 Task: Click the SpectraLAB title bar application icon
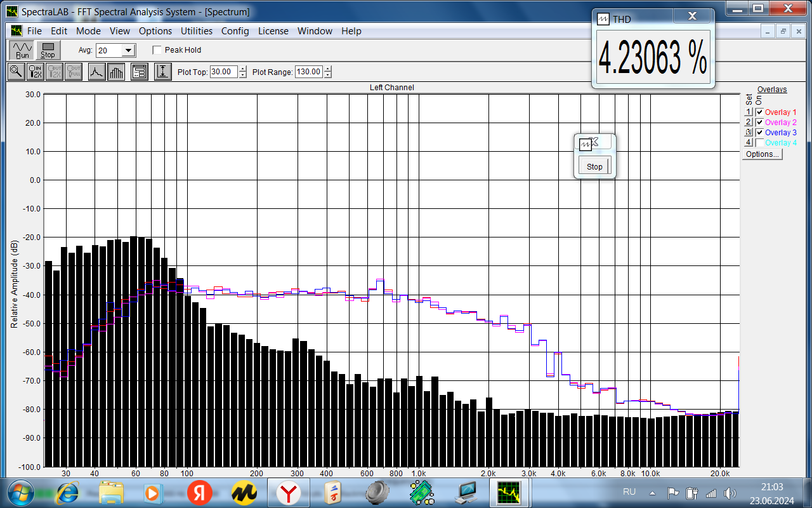(x=11, y=11)
